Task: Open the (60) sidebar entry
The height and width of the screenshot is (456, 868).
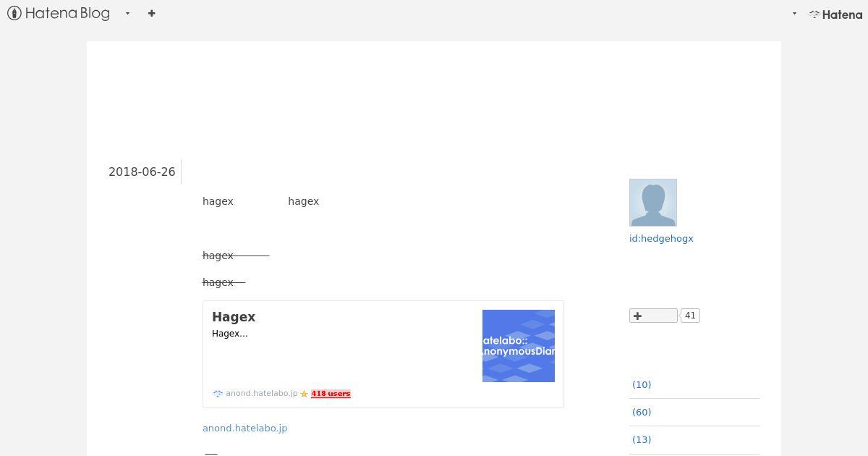Action: [642, 412]
